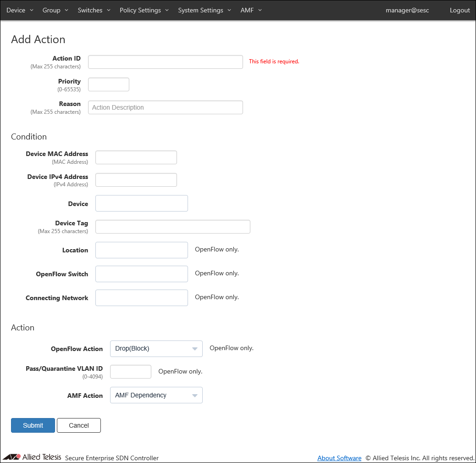The image size is (476, 463).
Task: Click the Pass/Quarantine VLAN ID field
Action: pyautogui.click(x=131, y=372)
